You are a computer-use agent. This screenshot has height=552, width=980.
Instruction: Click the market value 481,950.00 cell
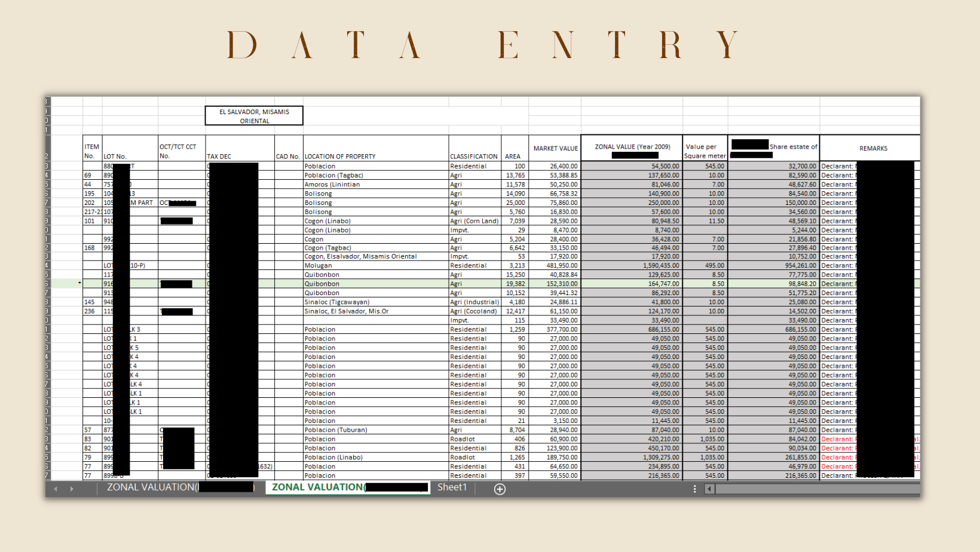click(555, 266)
